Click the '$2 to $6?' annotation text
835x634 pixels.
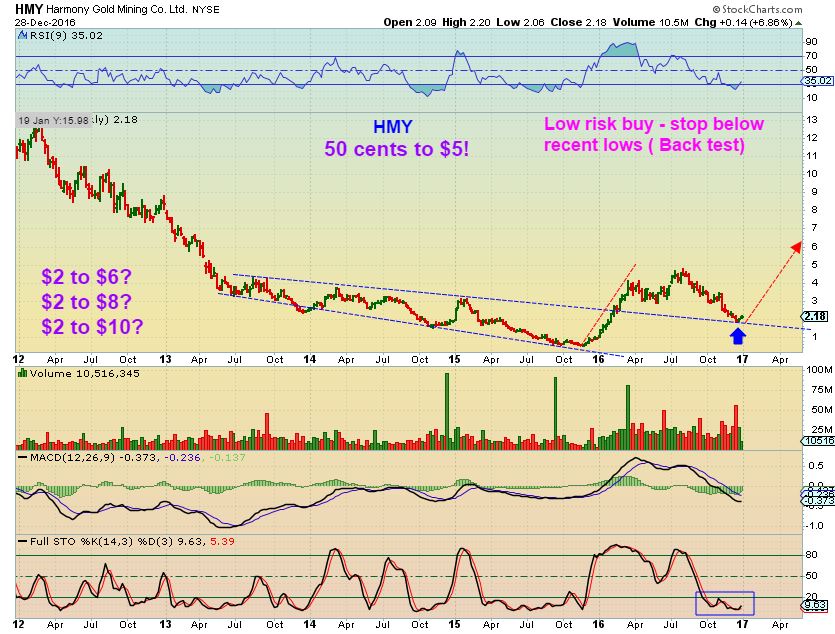pyautogui.click(x=86, y=277)
